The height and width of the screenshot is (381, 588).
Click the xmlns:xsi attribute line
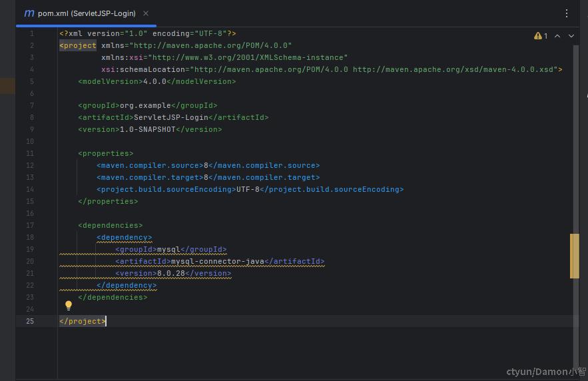[224, 57]
